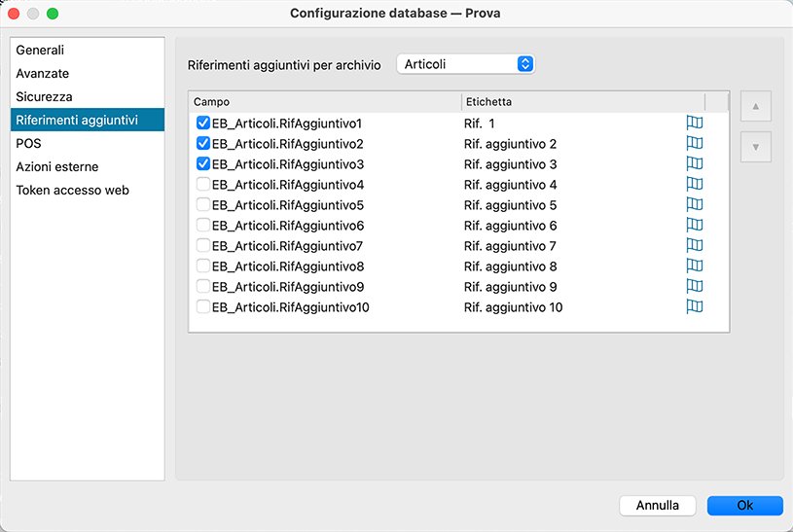The height and width of the screenshot is (532, 793).
Task: Click flag icon for Rif. aggiuntivo 10
Action: click(694, 307)
